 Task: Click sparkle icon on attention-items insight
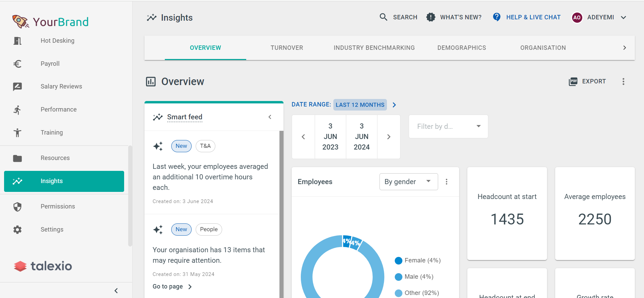158,230
